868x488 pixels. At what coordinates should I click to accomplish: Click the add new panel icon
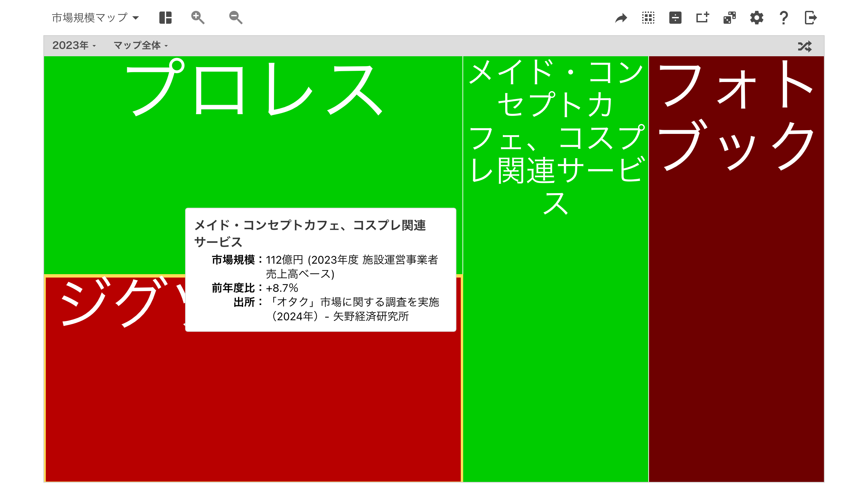(703, 18)
